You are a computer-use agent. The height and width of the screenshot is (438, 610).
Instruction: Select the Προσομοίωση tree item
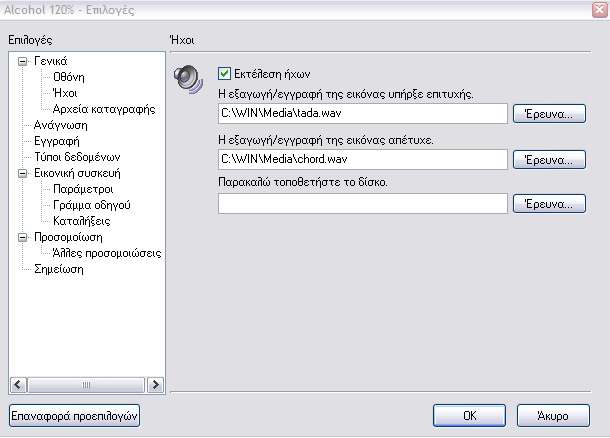click(68, 237)
